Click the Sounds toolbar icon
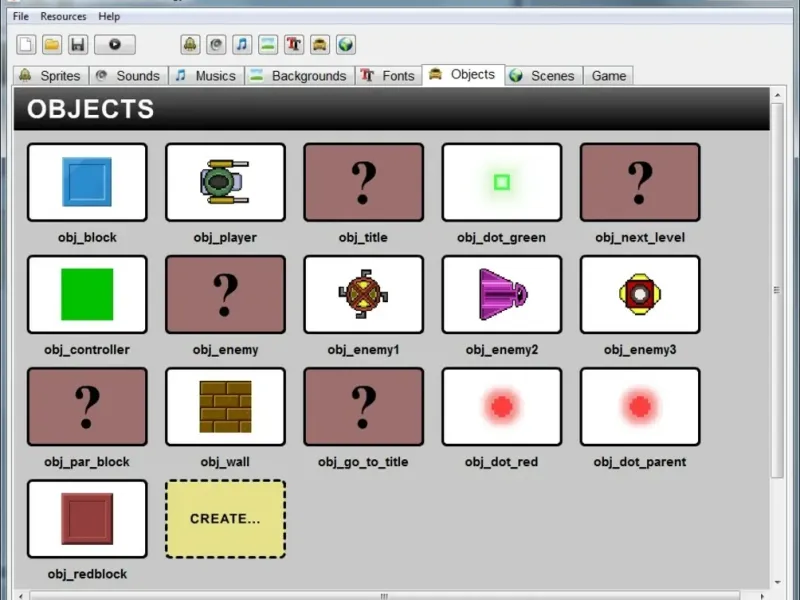Screen dimensions: 800x600 point(216,45)
